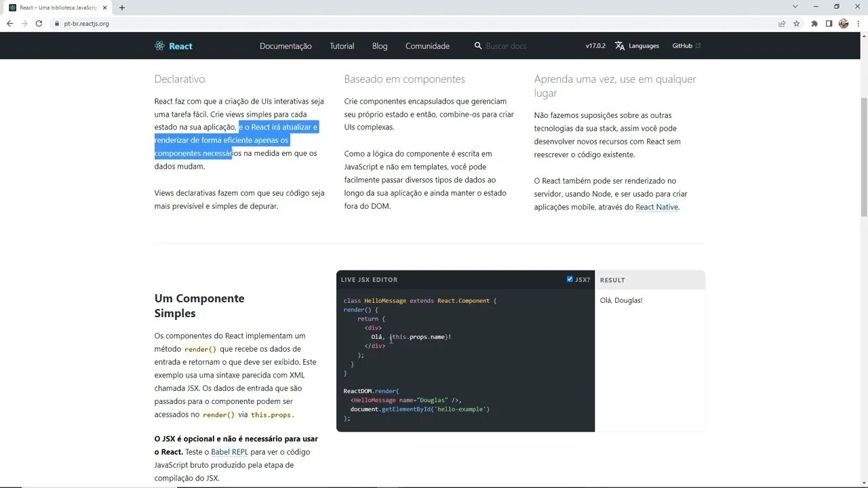
Task: Follow the React Native link
Action: [656, 207]
